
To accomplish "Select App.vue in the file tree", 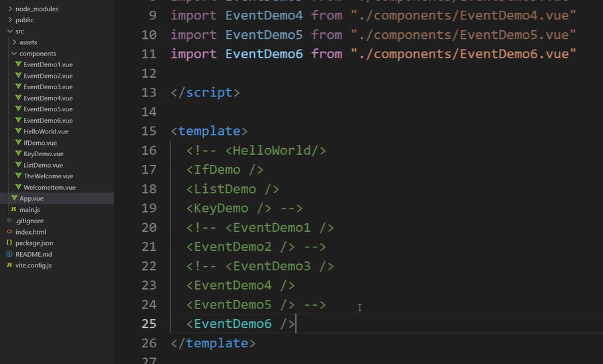I will [31, 198].
